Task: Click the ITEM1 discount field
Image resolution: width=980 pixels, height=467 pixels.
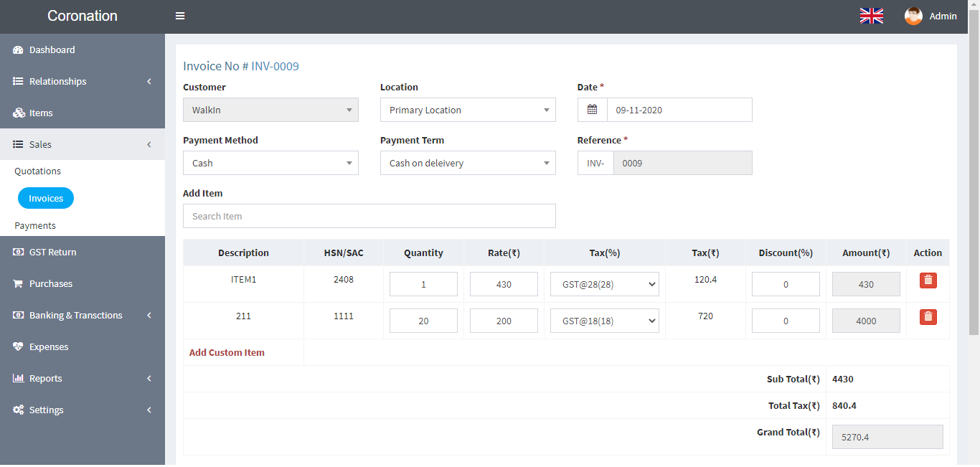Action: tap(786, 284)
